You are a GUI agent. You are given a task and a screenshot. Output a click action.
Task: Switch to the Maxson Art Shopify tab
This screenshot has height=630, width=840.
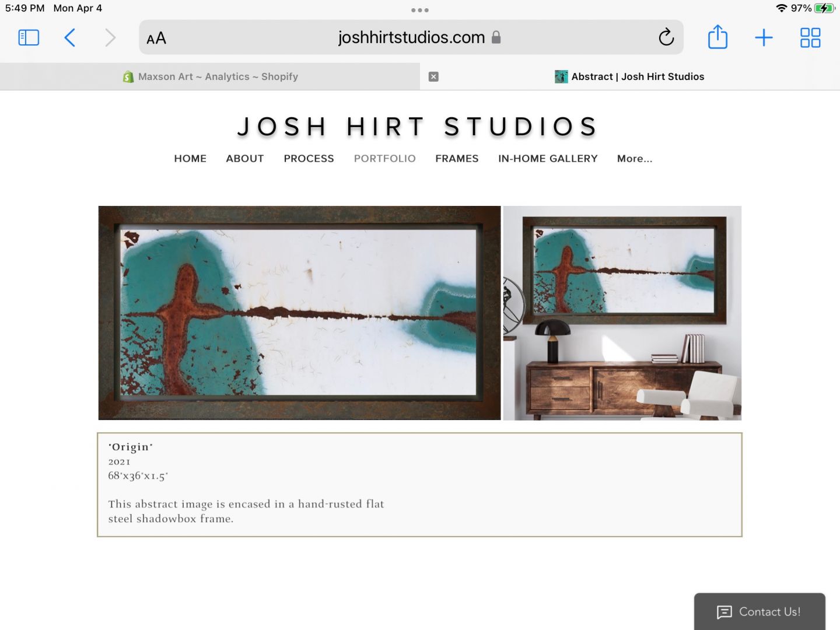[210, 76]
